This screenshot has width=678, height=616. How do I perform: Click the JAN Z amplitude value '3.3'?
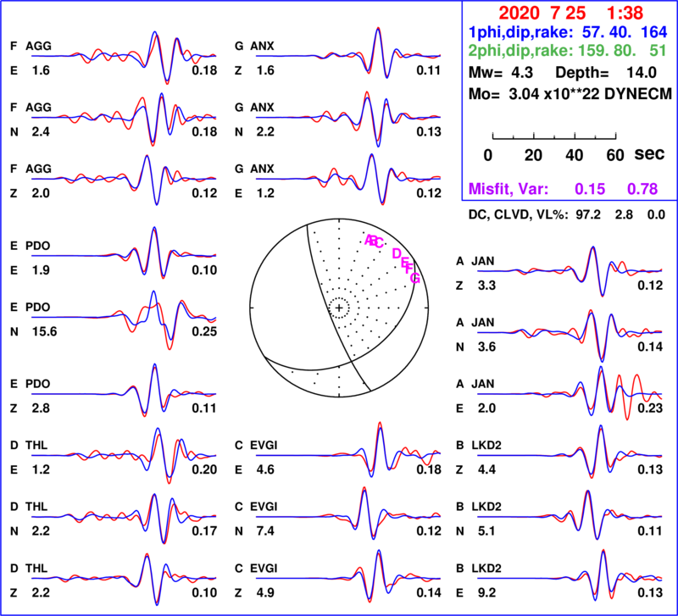(486, 286)
